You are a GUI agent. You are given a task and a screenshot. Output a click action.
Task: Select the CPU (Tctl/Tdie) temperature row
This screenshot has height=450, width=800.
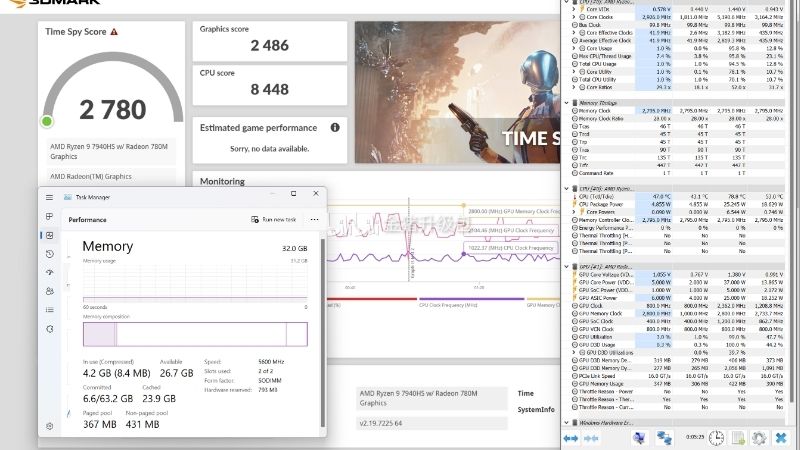click(x=678, y=196)
